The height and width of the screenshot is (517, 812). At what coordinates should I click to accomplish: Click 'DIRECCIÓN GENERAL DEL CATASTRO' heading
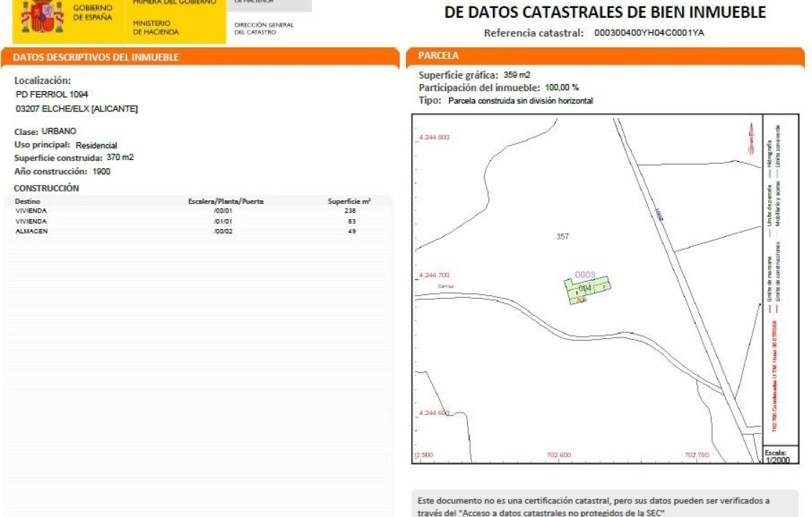264,29
